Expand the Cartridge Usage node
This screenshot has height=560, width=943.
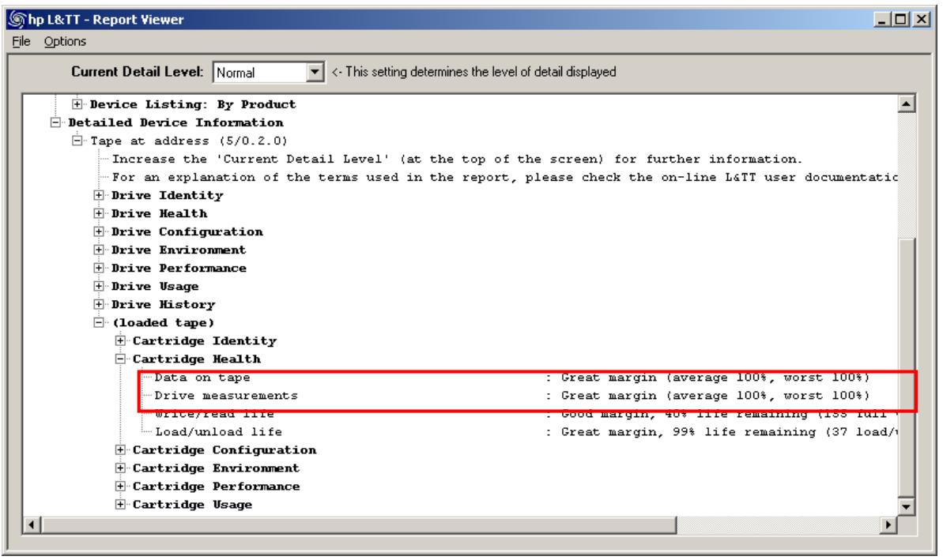tap(120, 504)
